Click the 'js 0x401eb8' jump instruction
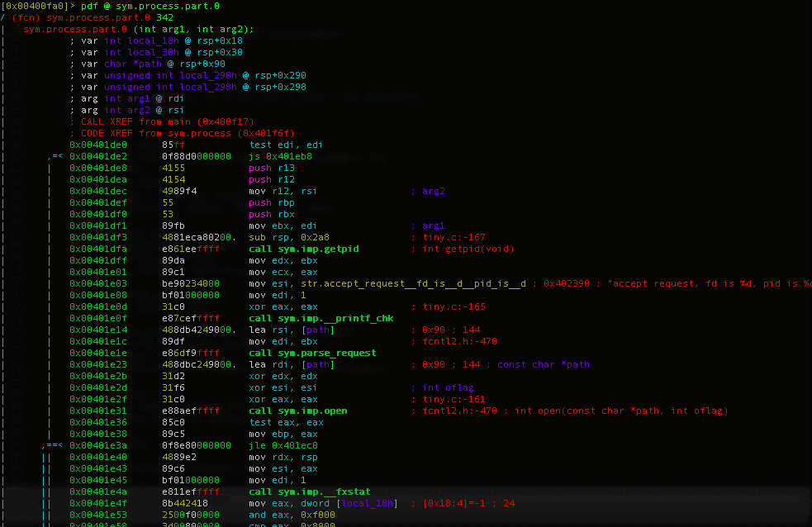This screenshot has width=812, height=527. (280, 156)
